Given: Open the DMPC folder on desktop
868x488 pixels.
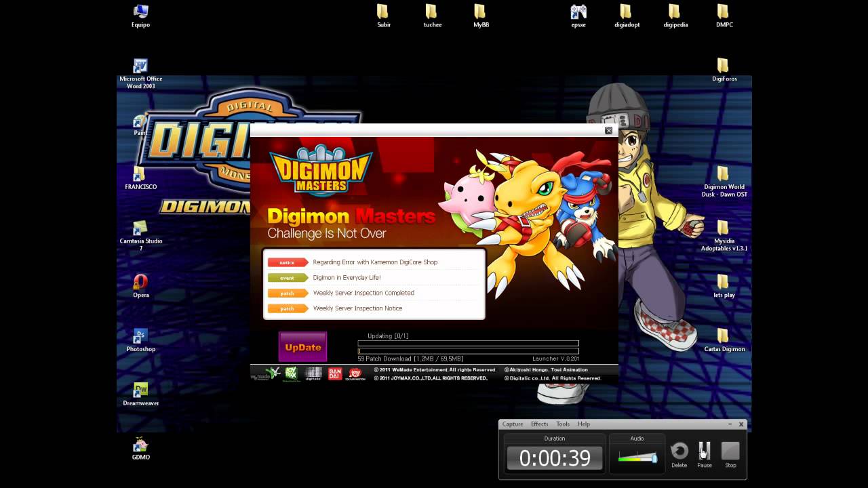Looking at the screenshot, I should [x=724, y=16].
